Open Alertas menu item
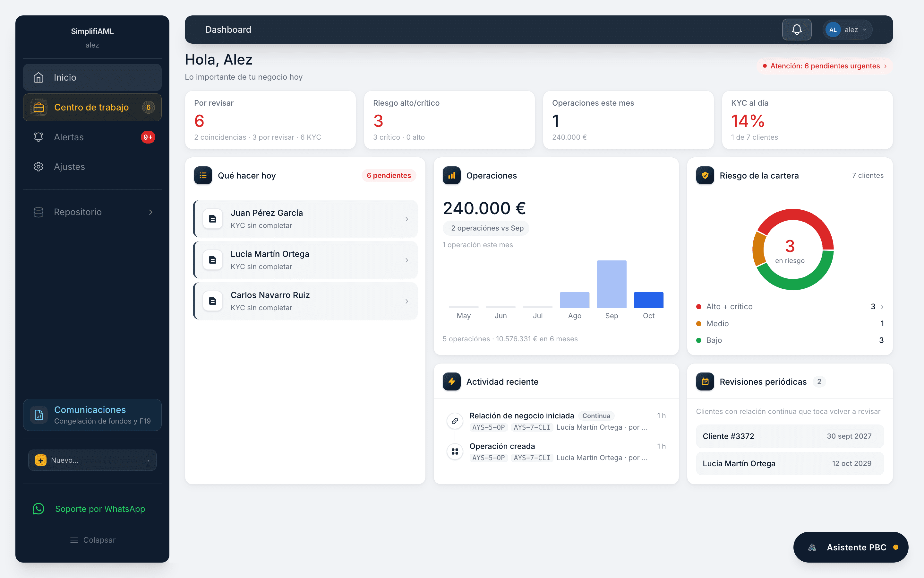 pyautogui.click(x=92, y=137)
